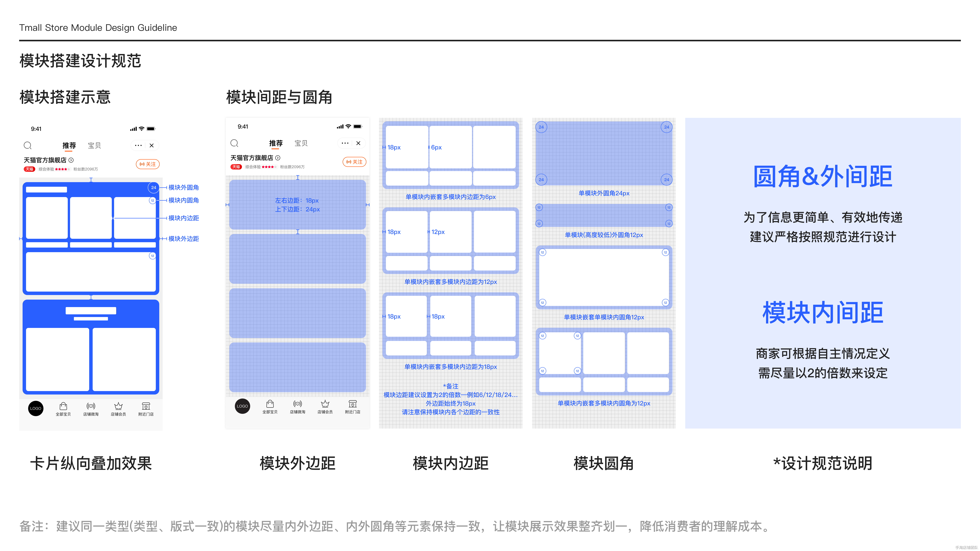The image size is (980, 551).
Task: Click the 模块内边距 annotation label
Action: (183, 218)
